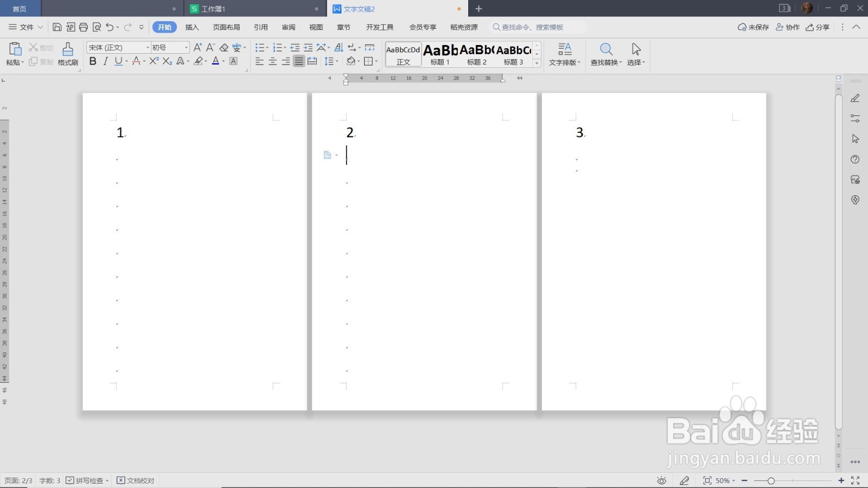The image size is (868, 488).
Task: Click the distributed alignment icon
Action: (x=312, y=61)
